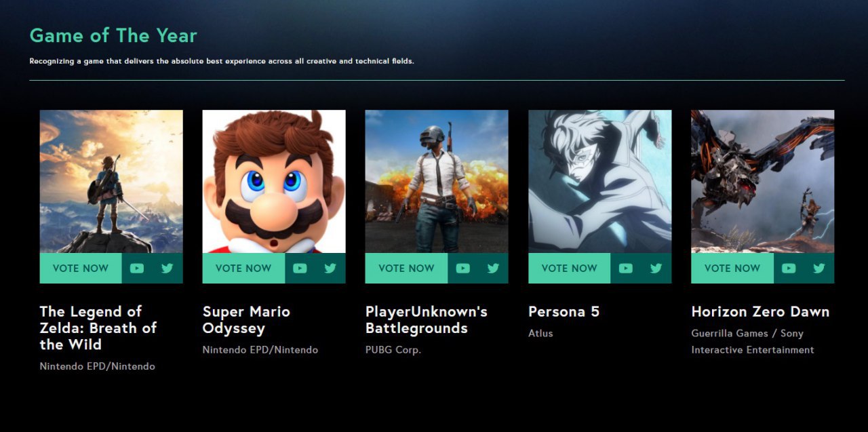Open the Horizon Zero Dawn cover image
Screen dimensions: 868x432
pyautogui.click(x=763, y=182)
